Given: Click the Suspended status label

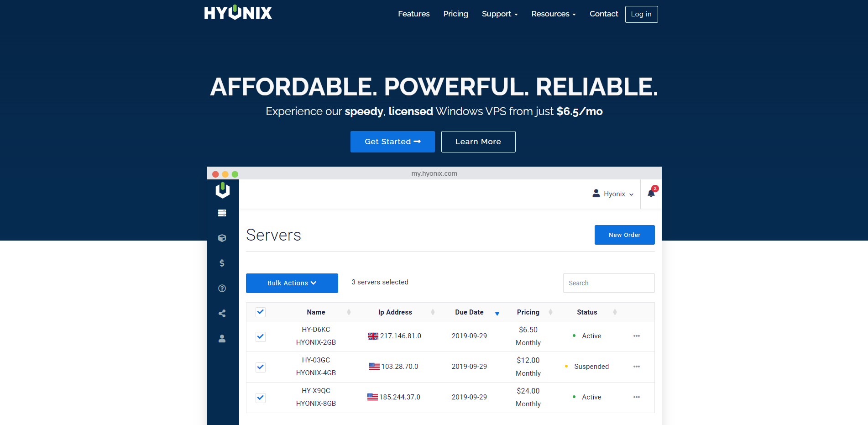Looking at the screenshot, I should 591,367.
